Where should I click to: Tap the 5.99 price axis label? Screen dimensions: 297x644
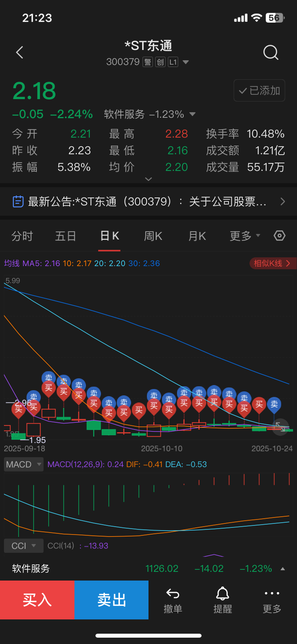[x=13, y=280]
